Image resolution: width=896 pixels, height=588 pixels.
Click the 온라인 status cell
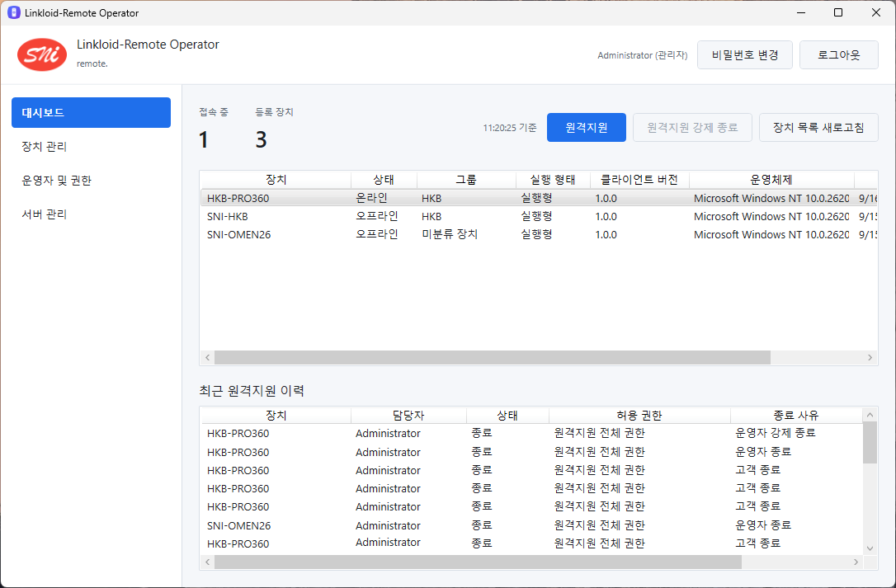tap(371, 198)
